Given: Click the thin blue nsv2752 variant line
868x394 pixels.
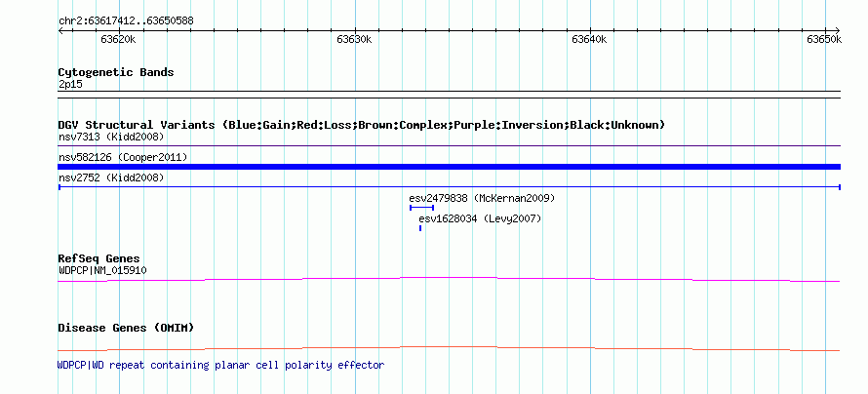Looking at the screenshot, I should tap(450, 187).
